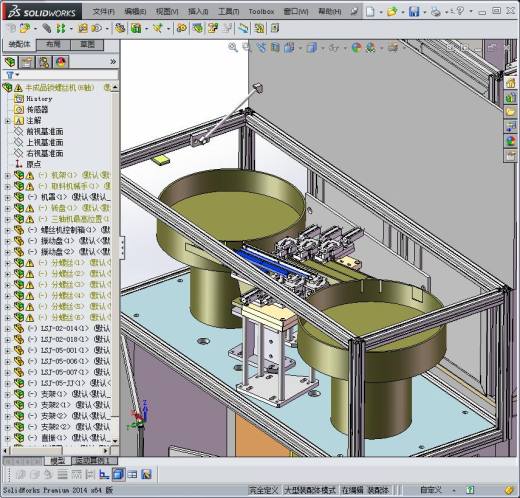Click the tree's vertical scrollbar down arrow

tap(115, 441)
